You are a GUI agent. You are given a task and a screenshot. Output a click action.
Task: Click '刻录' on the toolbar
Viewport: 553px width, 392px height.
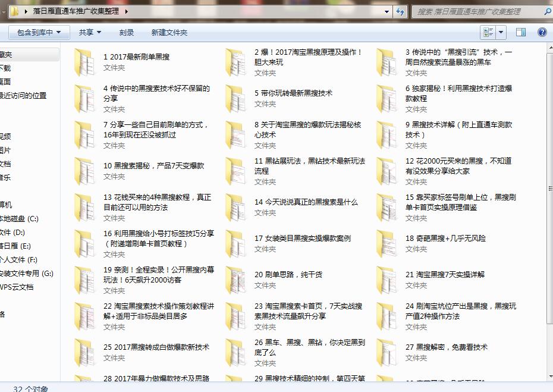(x=125, y=33)
